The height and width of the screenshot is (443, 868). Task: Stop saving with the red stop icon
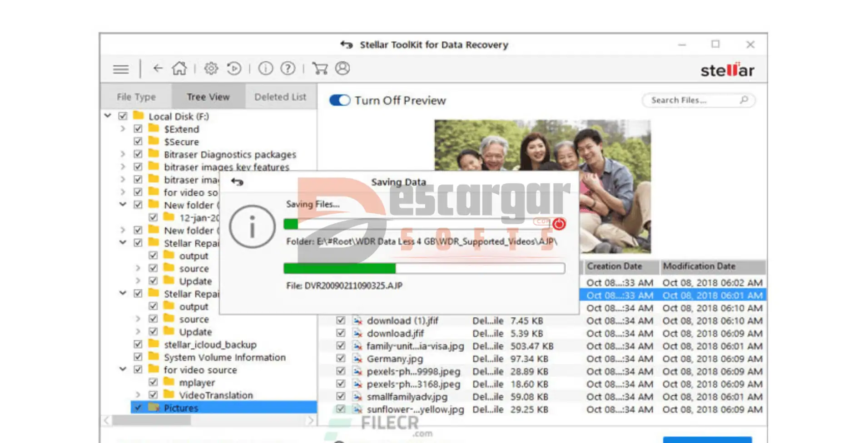point(559,224)
